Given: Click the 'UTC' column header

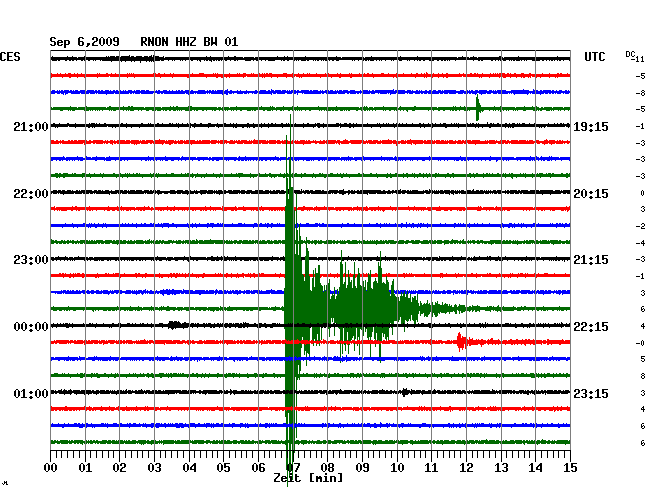Looking at the screenshot, I should [x=594, y=57].
